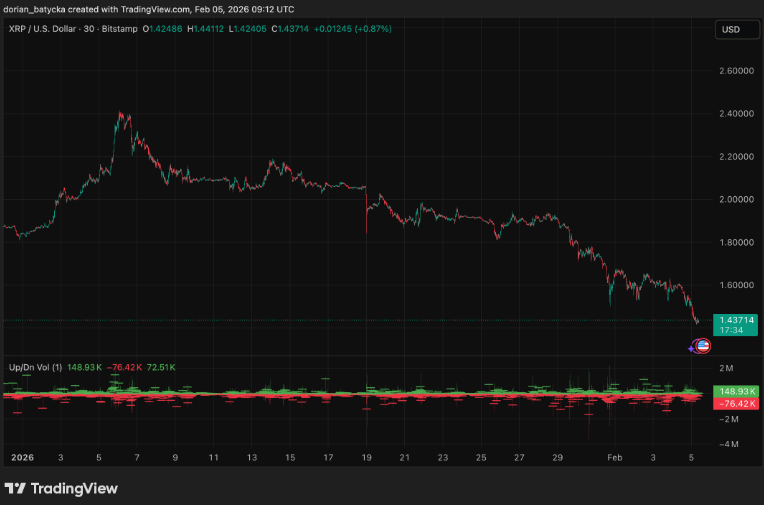This screenshot has width=764, height=505.
Task: Click the TradingView logo icon
Action: pyautogui.click(x=15, y=488)
